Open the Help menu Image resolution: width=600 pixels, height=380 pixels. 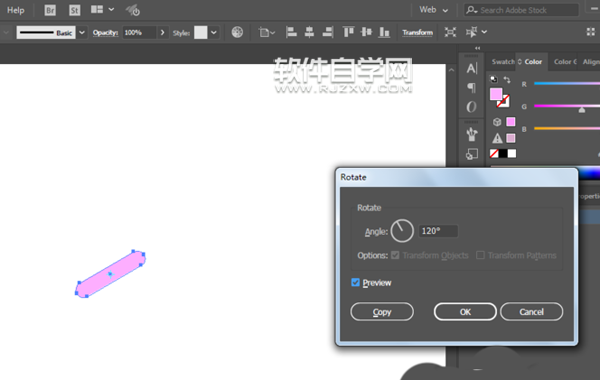pos(16,10)
